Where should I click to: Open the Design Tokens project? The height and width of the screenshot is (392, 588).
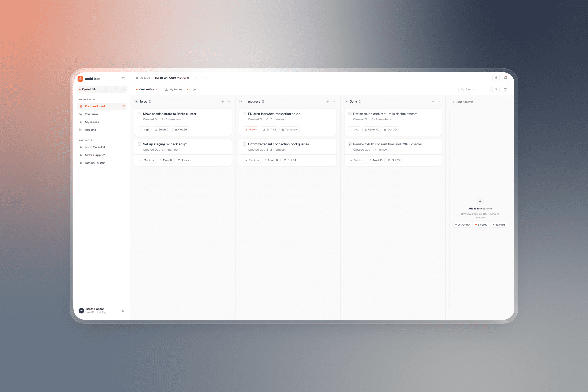102,163
